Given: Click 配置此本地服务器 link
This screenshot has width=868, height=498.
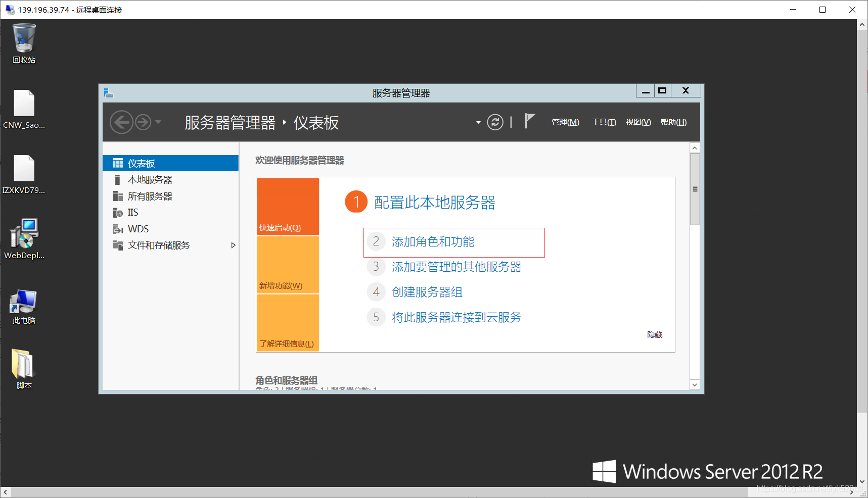Looking at the screenshot, I should pyautogui.click(x=435, y=203).
